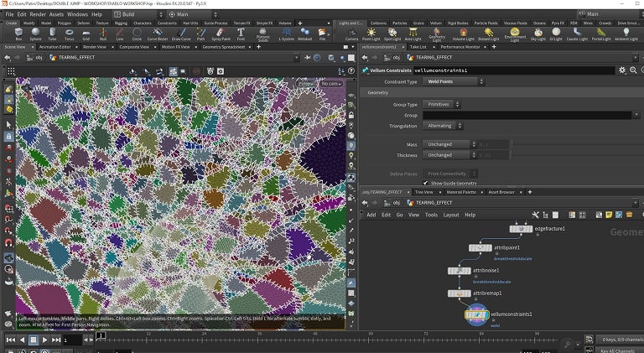Viewport: 644px width, 353px height.
Task: Add an Environment Light
Action: point(515,34)
